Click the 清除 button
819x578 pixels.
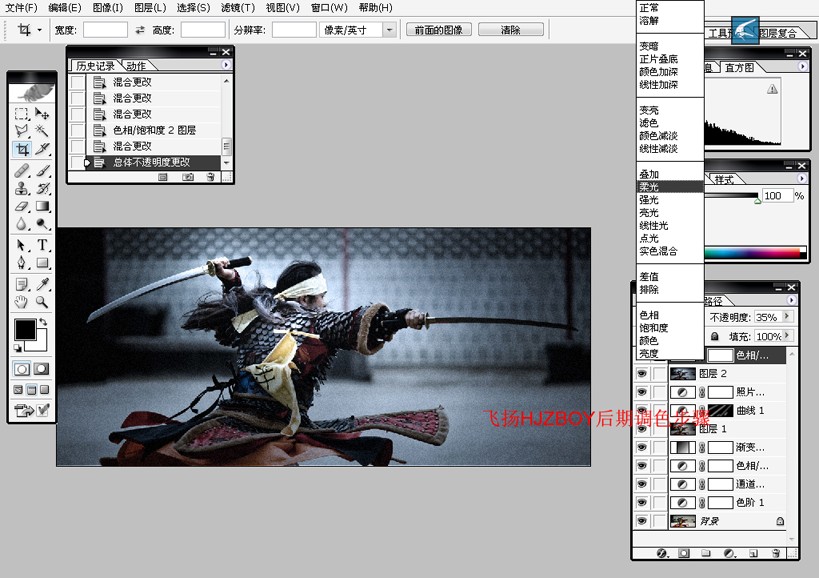[x=510, y=30]
